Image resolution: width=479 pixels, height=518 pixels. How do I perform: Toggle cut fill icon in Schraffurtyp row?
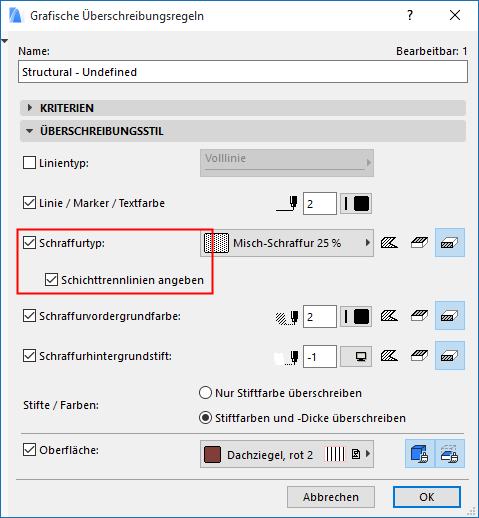click(x=450, y=243)
